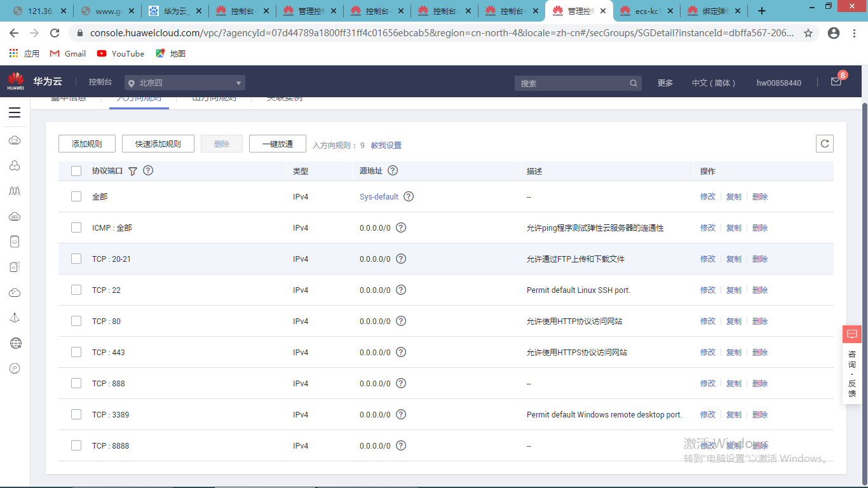Click the globe network icon in sidebar
Screen dimensions: 868x488
click(x=14, y=342)
